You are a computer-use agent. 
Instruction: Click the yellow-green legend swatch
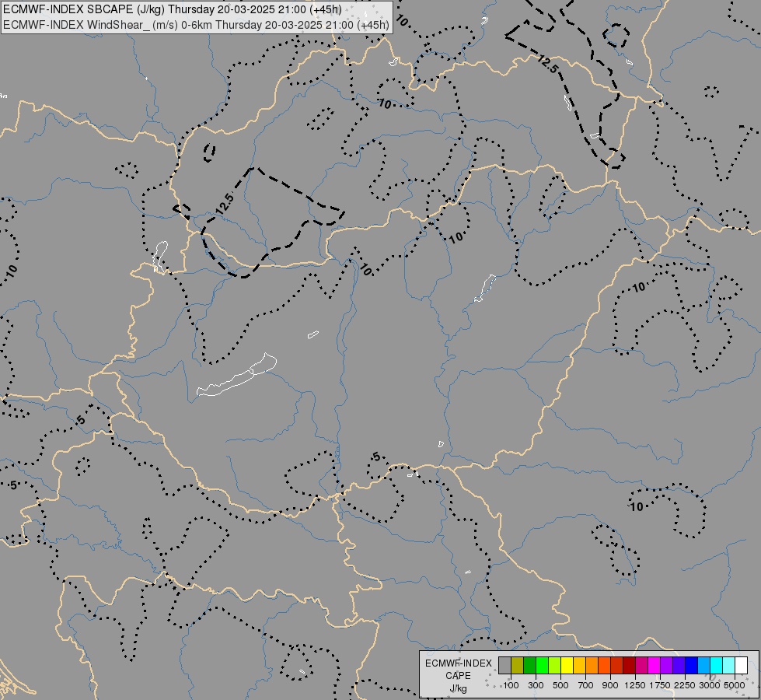[x=555, y=666]
